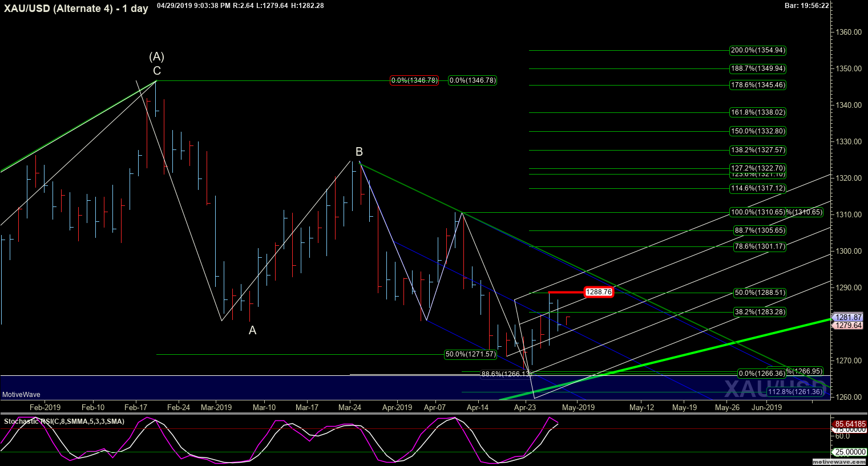
Task: Select the 0.0%(1266.36) level label
Action: [762, 374]
